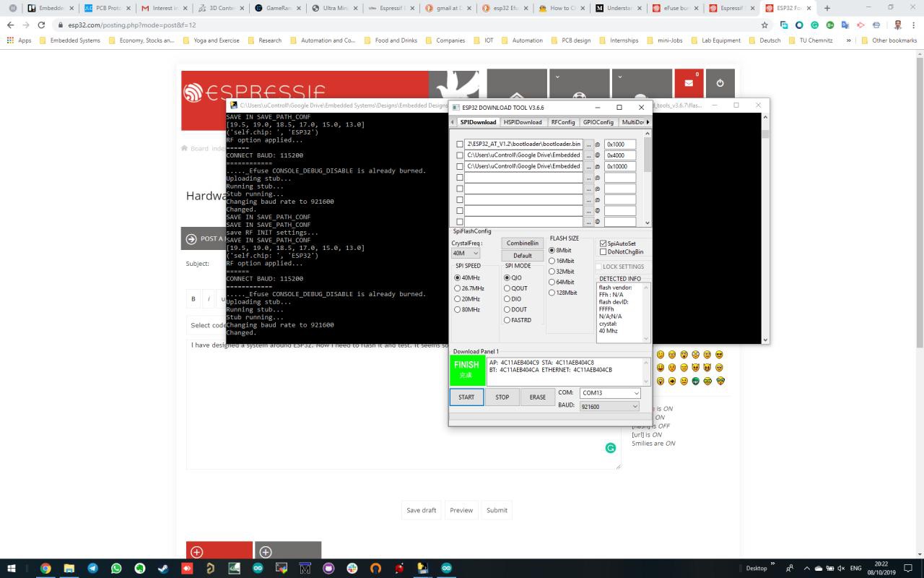The image size is (924, 578).
Task: Check the box for the 0x4000 file row
Action: click(460, 155)
